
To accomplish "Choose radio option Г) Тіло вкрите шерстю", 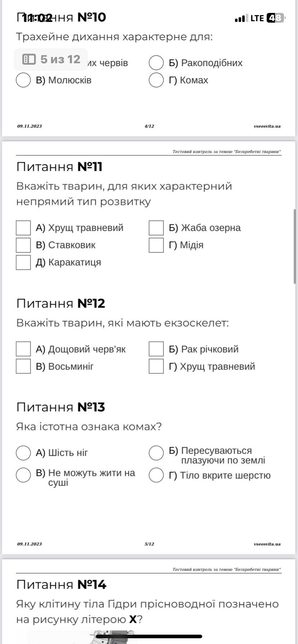I will point(156,475).
